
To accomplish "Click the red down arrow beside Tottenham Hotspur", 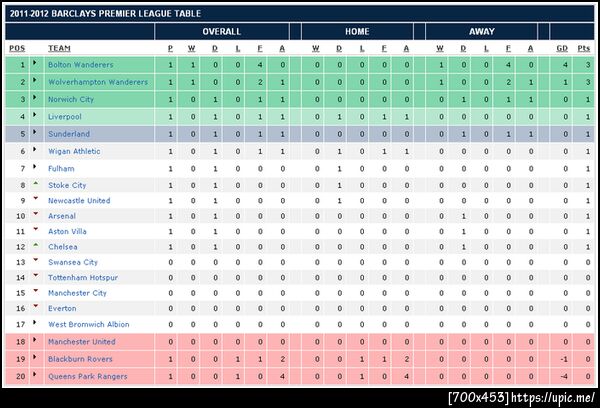I will click(36, 275).
